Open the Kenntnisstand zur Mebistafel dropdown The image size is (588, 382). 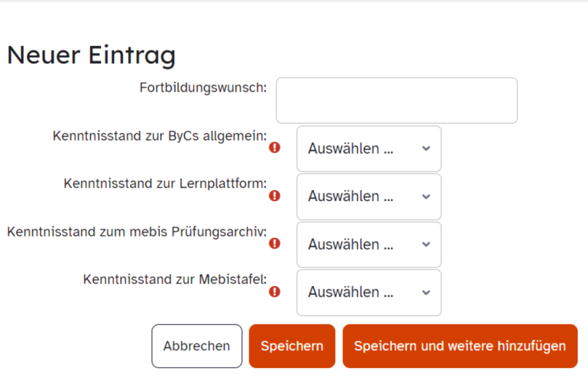369,292
